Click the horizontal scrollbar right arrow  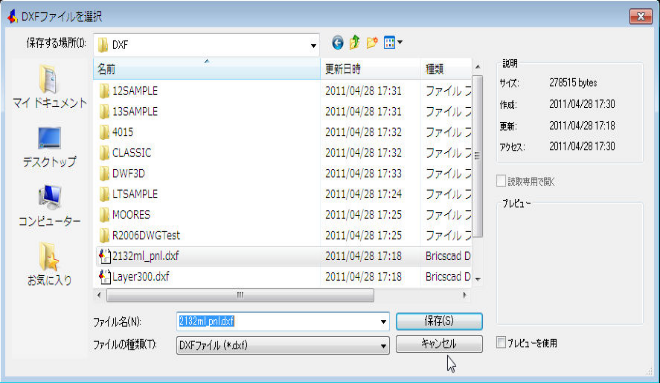(465, 295)
